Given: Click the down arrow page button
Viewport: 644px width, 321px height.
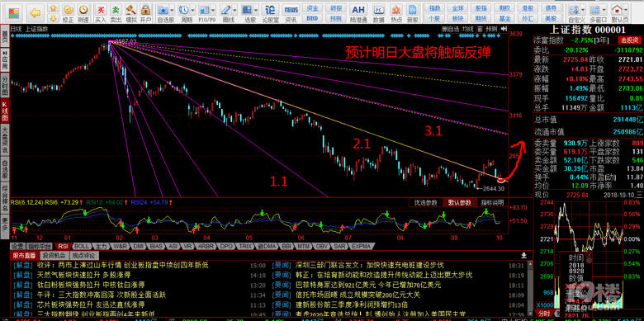Looking at the screenshot, I should (x=53, y=17).
